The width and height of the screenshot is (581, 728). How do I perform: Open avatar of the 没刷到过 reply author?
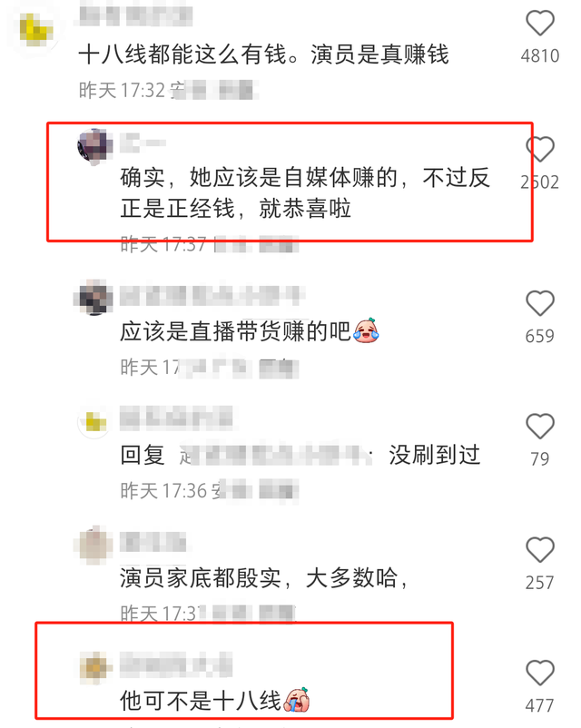click(x=94, y=421)
